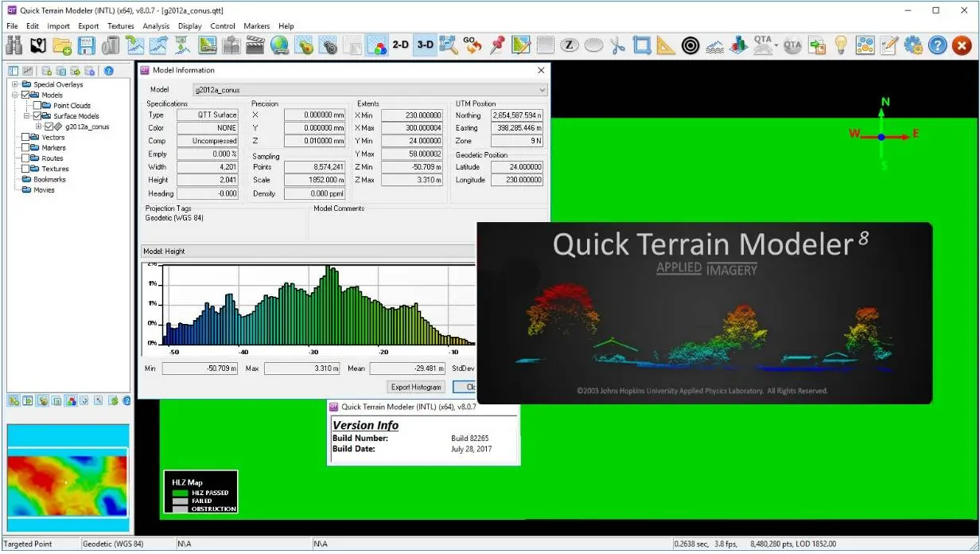Image resolution: width=980 pixels, height=554 pixels.
Task: Click the red X exit icon in toolbar
Action: coord(962,45)
